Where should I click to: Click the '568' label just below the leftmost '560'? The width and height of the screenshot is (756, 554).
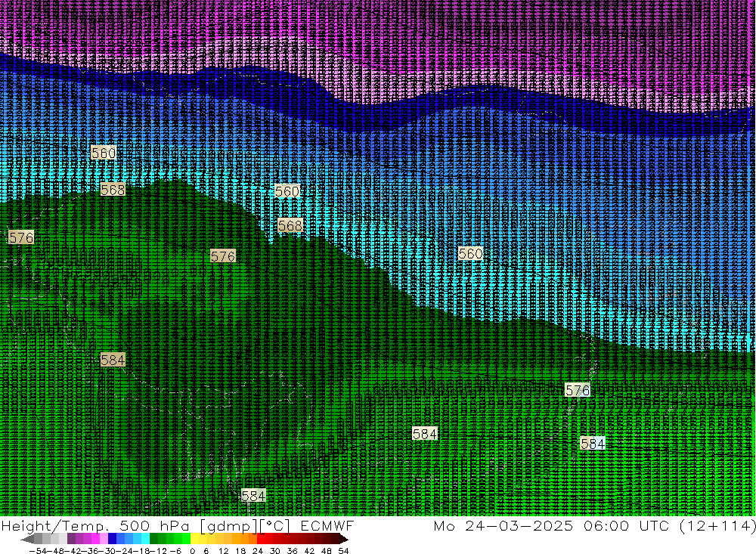[113, 190]
